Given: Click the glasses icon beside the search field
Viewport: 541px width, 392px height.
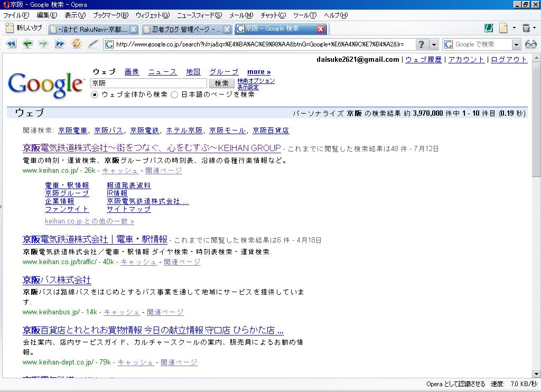Looking at the screenshot, I should click(530, 44).
